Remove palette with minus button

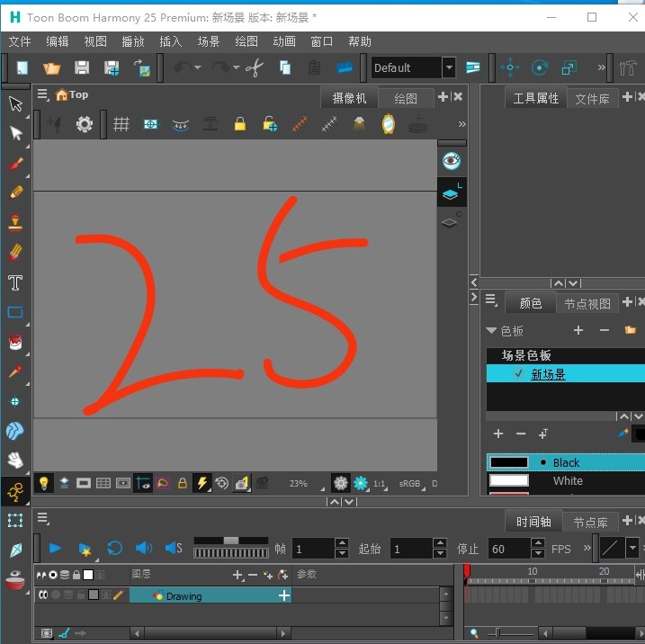604,330
